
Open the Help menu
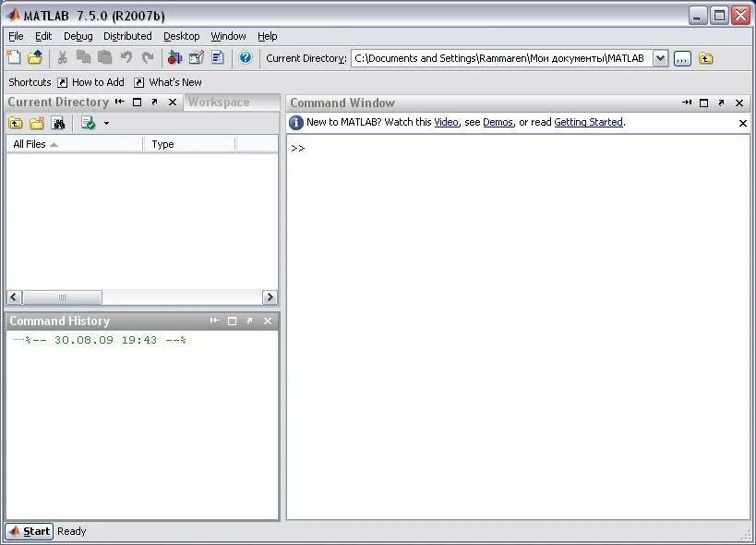pyautogui.click(x=267, y=36)
